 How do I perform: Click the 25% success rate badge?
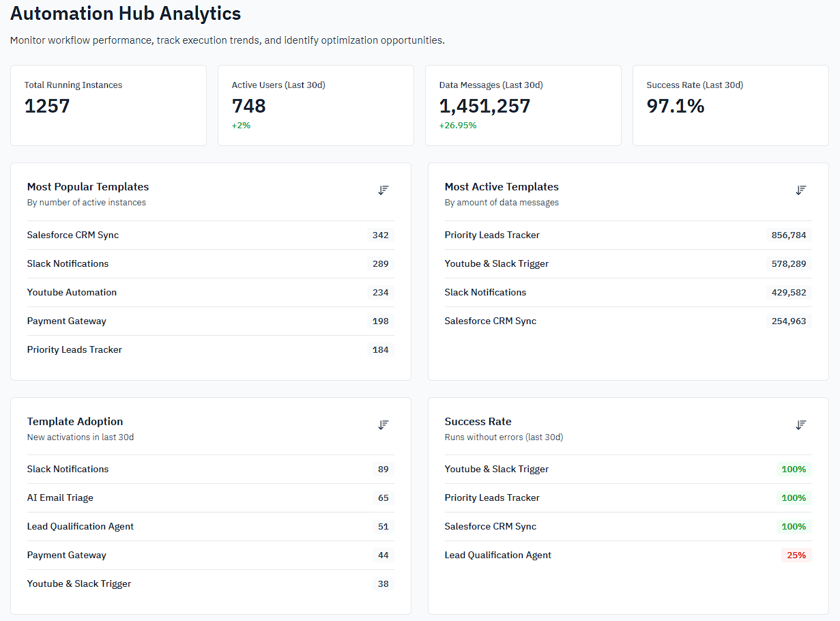click(x=796, y=555)
